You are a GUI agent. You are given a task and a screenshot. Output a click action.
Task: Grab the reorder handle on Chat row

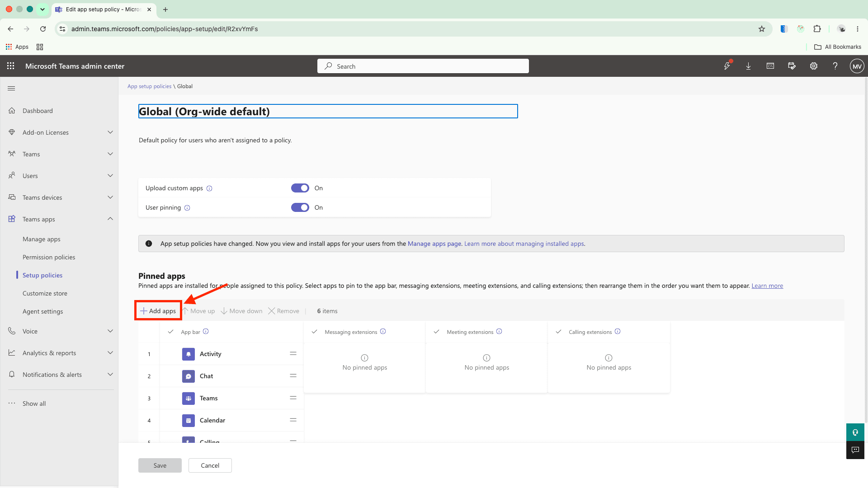[x=293, y=376]
